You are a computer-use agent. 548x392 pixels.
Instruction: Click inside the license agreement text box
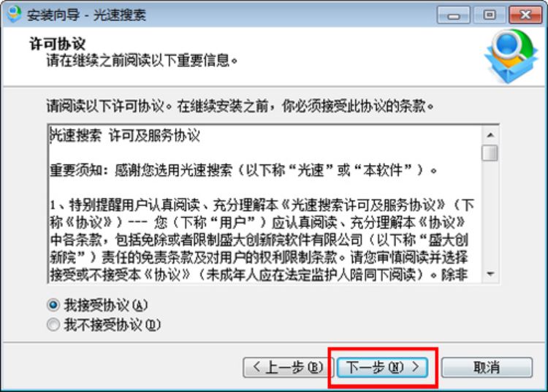pyautogui.click(x=266, y=204)
